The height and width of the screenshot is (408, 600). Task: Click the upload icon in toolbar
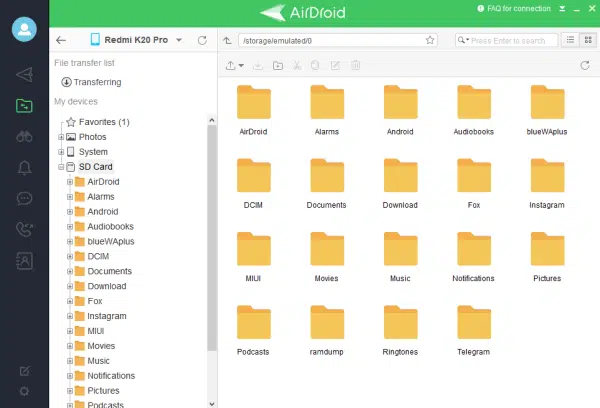(231, 65)
